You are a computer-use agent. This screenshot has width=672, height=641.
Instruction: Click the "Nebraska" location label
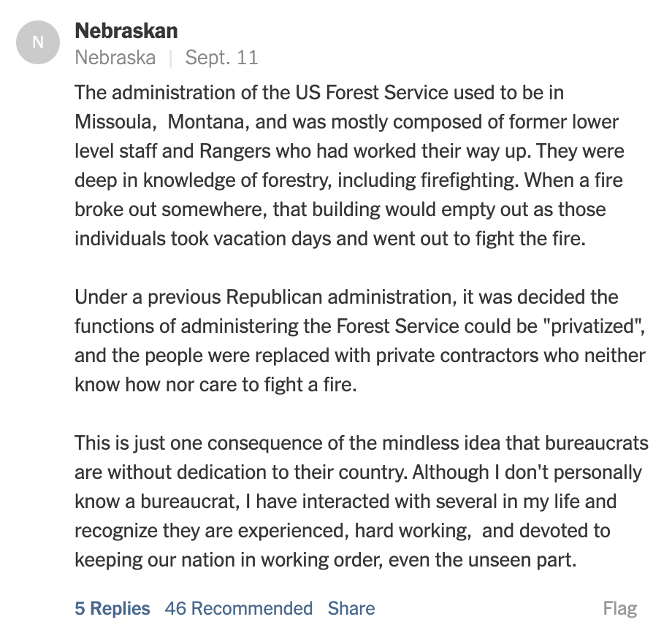pos(115,58)
